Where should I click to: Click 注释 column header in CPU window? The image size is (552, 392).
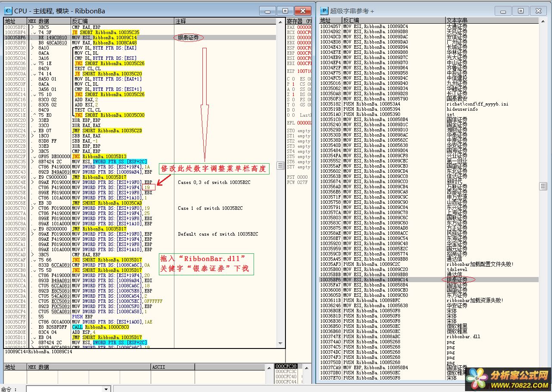[x=226, y=21]
